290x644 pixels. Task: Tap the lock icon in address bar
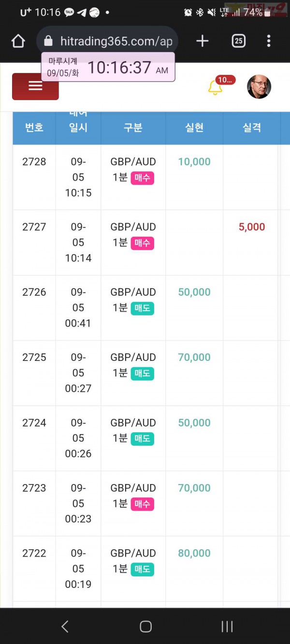click(x=48, y=41)
